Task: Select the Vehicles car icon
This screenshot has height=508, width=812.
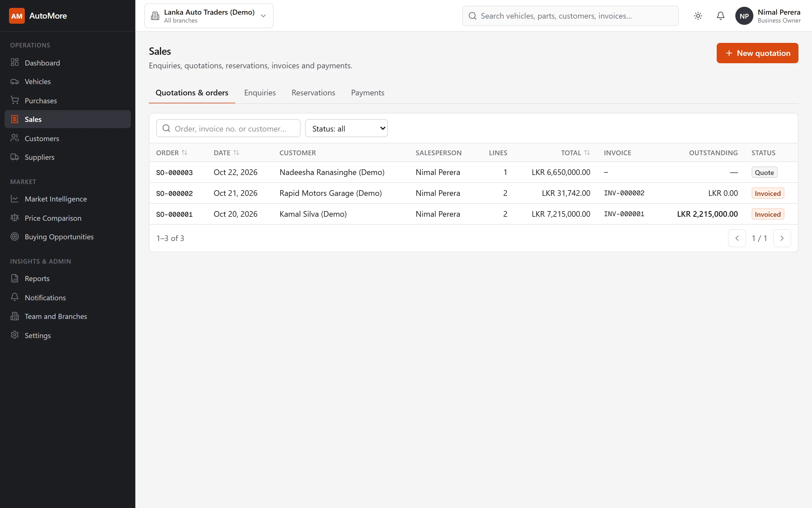Action: click(14, 81)
